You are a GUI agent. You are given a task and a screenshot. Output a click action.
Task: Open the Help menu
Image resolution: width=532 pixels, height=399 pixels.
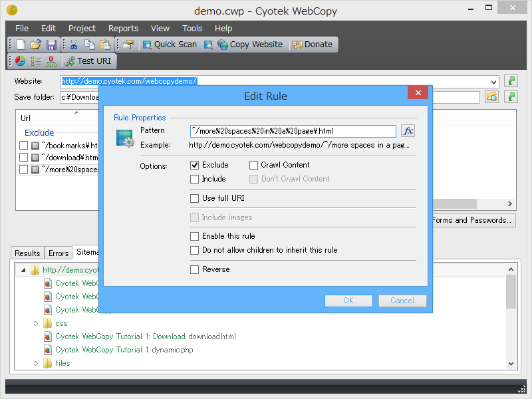pyautogui.click(x=223, y=29)
